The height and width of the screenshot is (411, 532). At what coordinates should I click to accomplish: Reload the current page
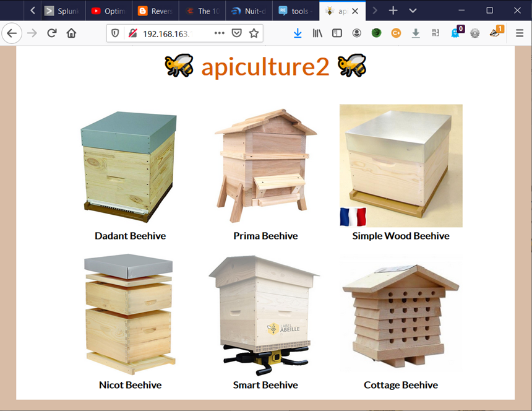(x=51, y=33)
